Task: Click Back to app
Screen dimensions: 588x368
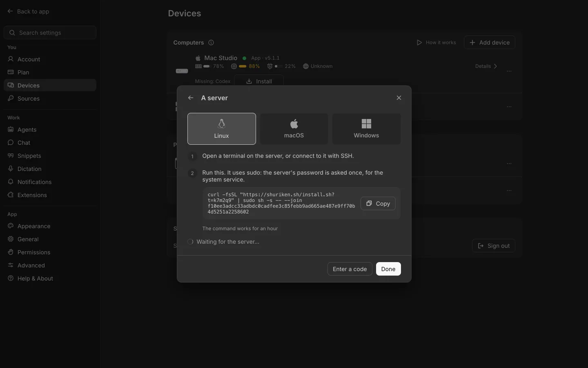Action: tap(28, 11)
